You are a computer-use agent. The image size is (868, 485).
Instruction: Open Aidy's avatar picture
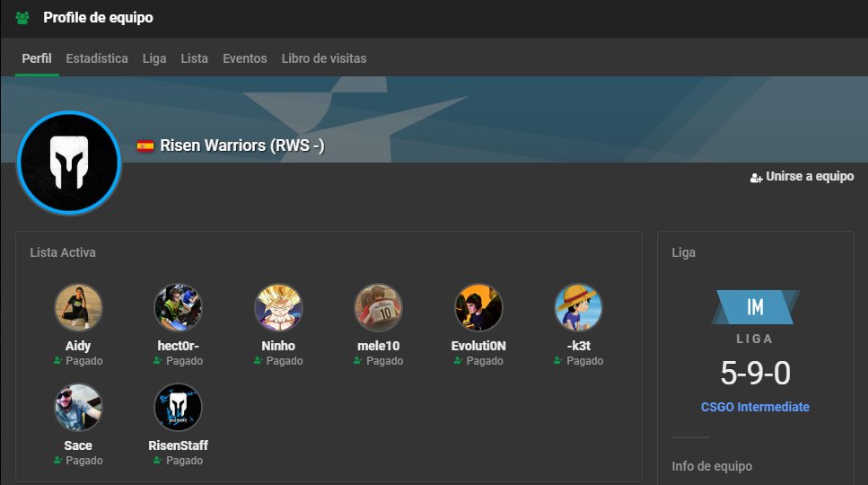click(x=78, y=308)
